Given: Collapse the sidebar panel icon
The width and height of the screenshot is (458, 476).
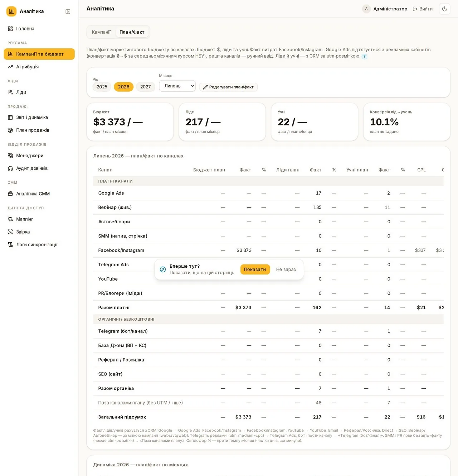Looking at the screenshot, I should click(68, 11).
